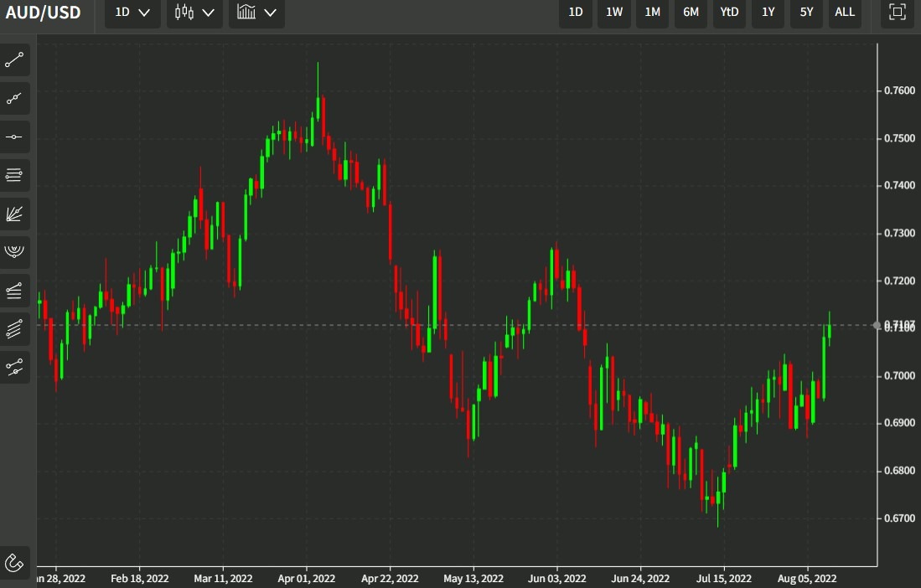
Task: Click the Jul 15, 2022 date label
Action: pyautogui.click(x=724, y=579)
